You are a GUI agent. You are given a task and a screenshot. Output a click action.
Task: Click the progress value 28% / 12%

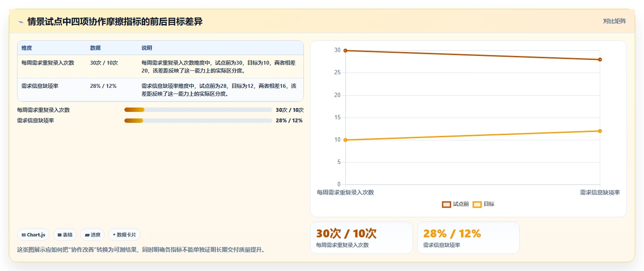289,121
